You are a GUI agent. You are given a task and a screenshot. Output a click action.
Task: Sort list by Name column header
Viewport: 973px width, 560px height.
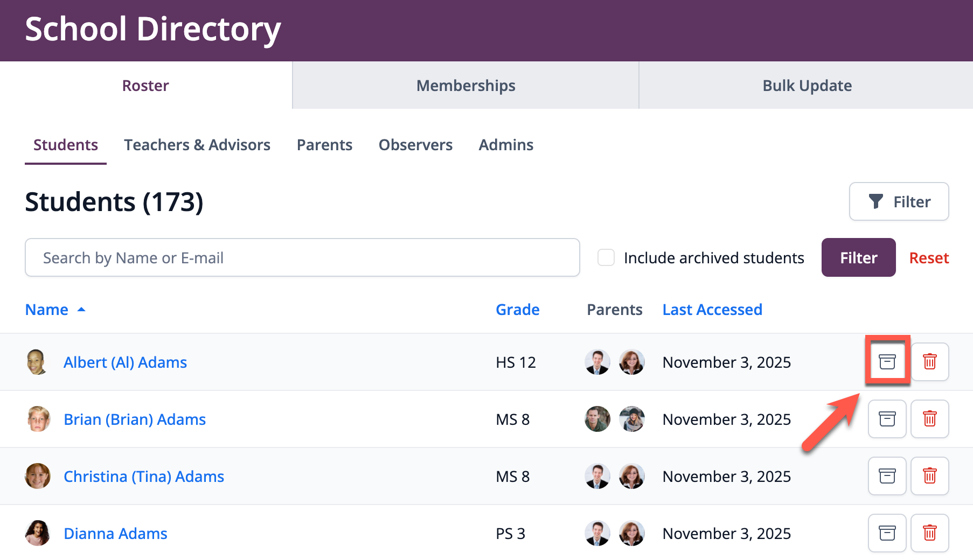(47, 310)
